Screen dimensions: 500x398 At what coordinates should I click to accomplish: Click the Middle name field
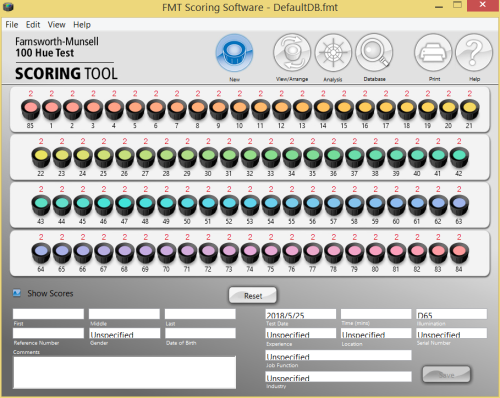pyautogui.click(x=124, y=314)
